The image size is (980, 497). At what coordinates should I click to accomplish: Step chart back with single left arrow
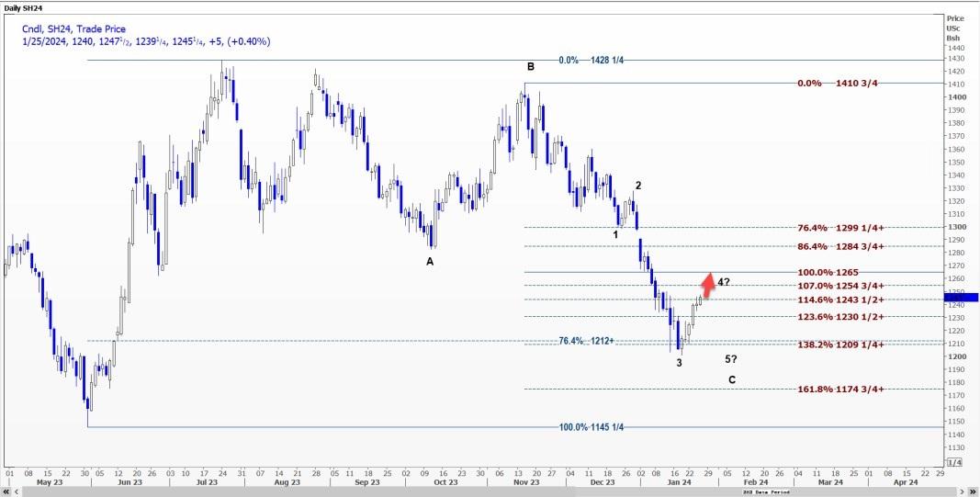click(x=15, y=492)
